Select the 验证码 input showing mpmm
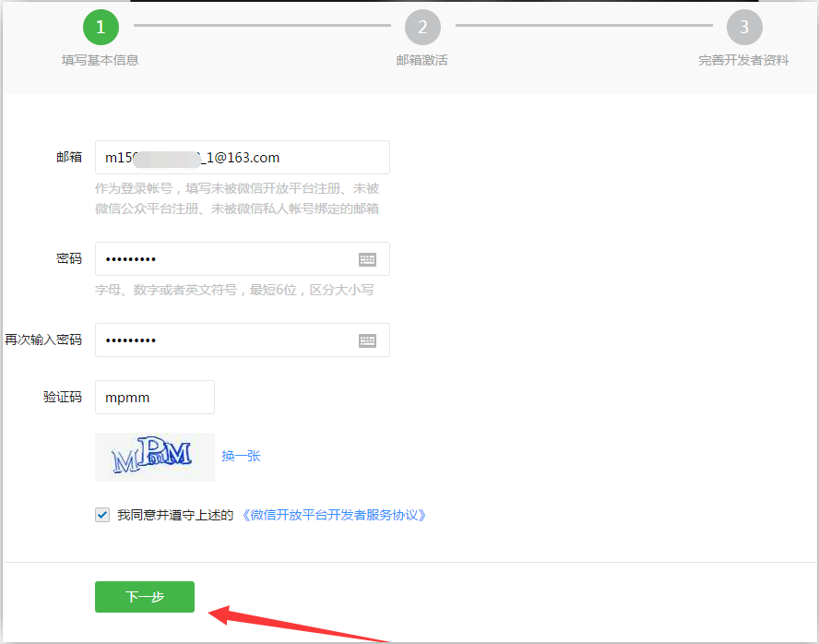This screenshot has width=819, height=644. [154, 397]
